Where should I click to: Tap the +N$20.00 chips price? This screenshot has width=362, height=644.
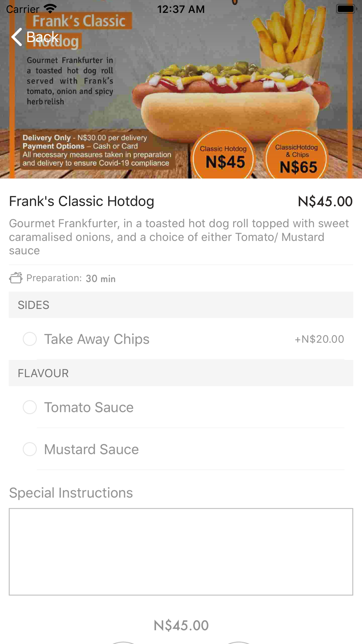(319, 339)
